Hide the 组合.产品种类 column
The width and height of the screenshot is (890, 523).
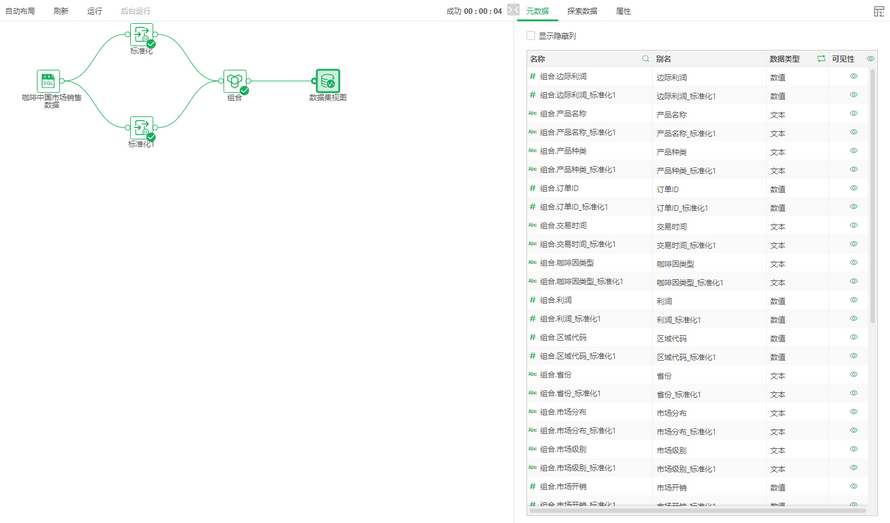[x=854, y=150]
